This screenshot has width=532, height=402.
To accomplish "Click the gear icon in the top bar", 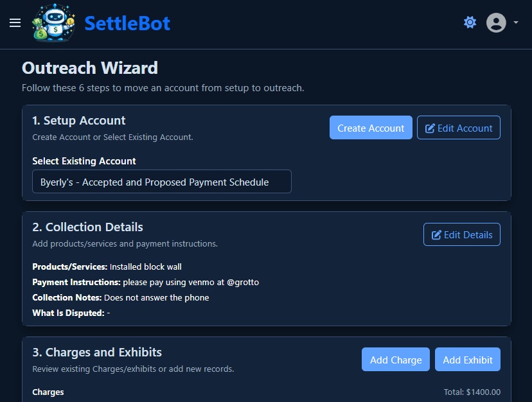I will pyautogui.click(x=470, y=22).
